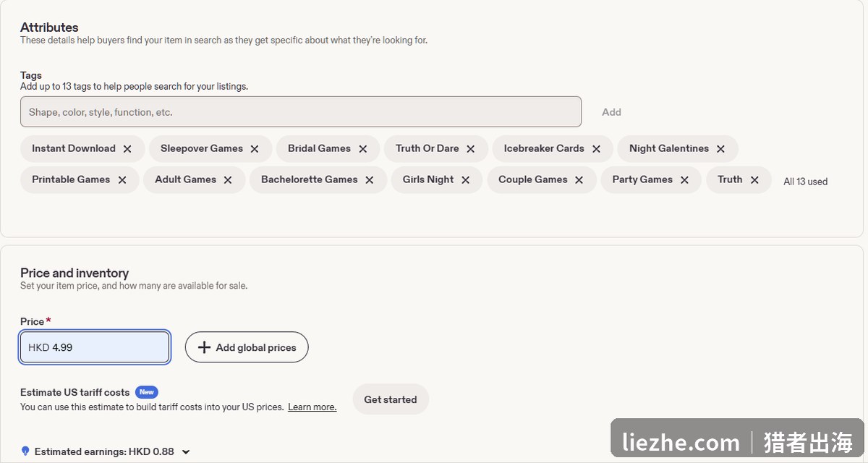Click the Tags field label

31,75
